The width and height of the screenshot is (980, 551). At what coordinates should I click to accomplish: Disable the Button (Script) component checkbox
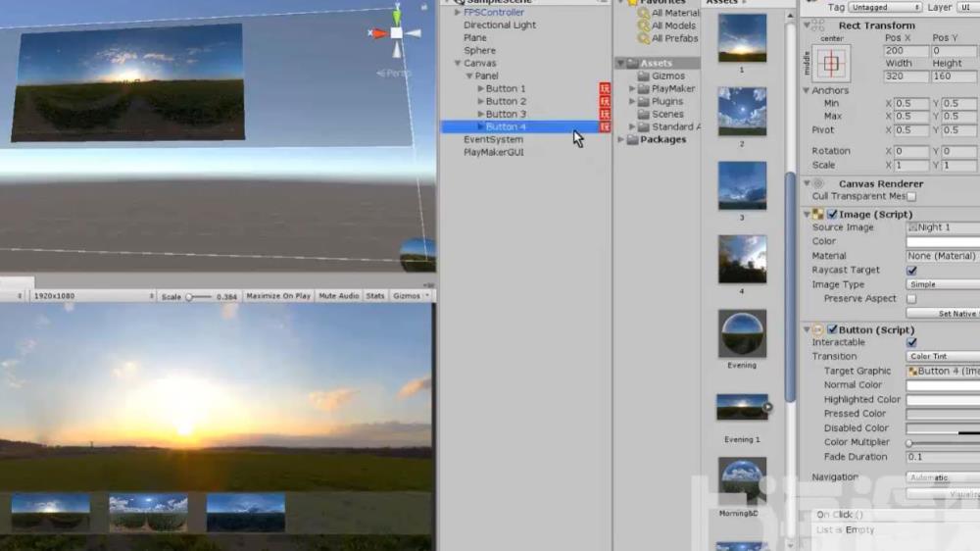pos(832,329)
